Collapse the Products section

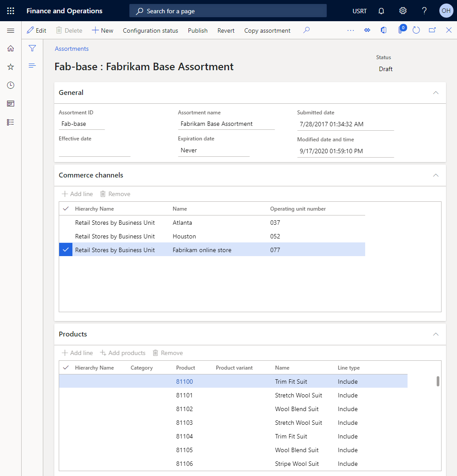[436, 334]
